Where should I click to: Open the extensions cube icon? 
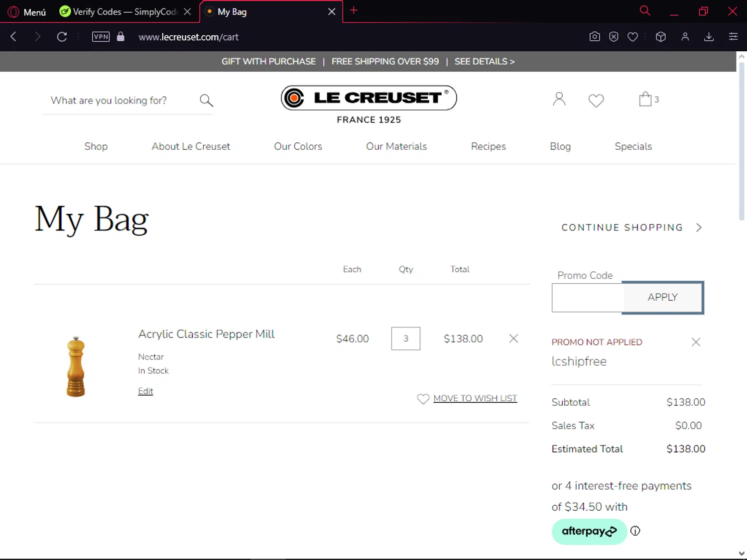pyautogui.click(x=661, y=36)
